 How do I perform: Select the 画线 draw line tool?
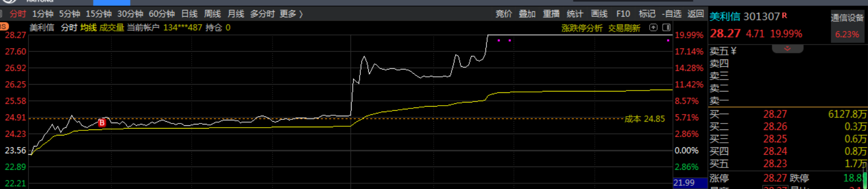tap(599, 14)
